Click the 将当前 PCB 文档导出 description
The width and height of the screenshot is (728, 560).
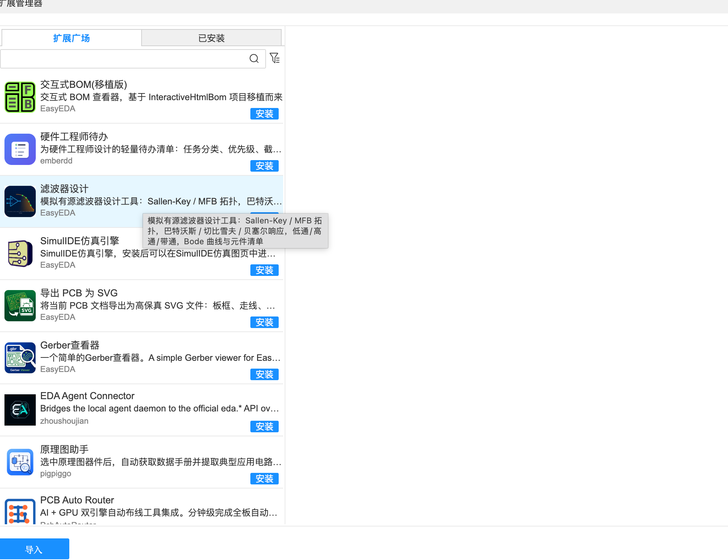coord(158,306)
